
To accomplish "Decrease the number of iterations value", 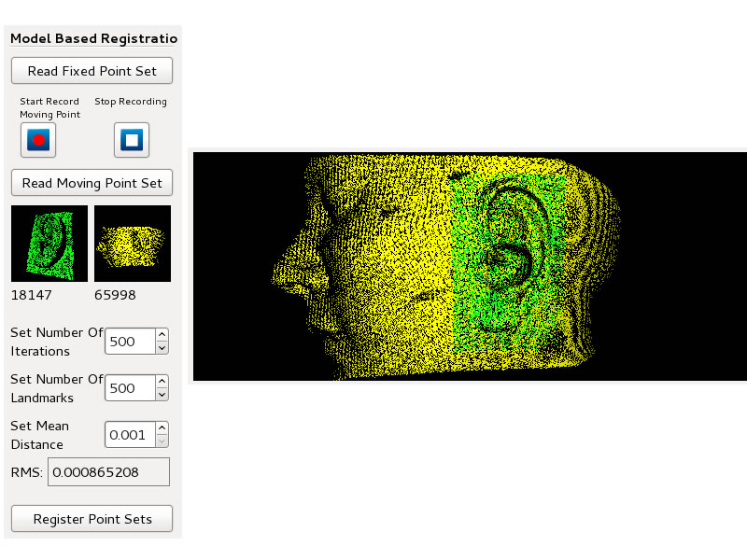I will click(162, 347).
